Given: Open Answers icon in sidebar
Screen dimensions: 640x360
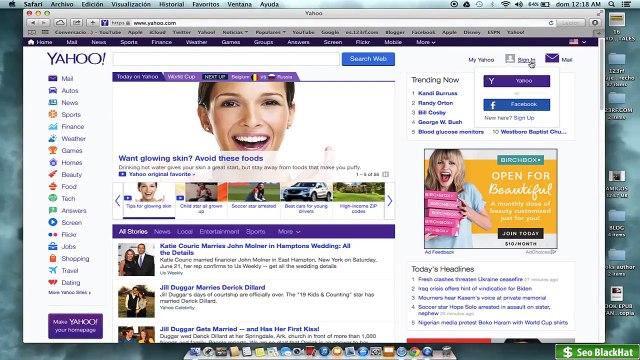Looking at the screenshot, I should (x=53, y=210).
